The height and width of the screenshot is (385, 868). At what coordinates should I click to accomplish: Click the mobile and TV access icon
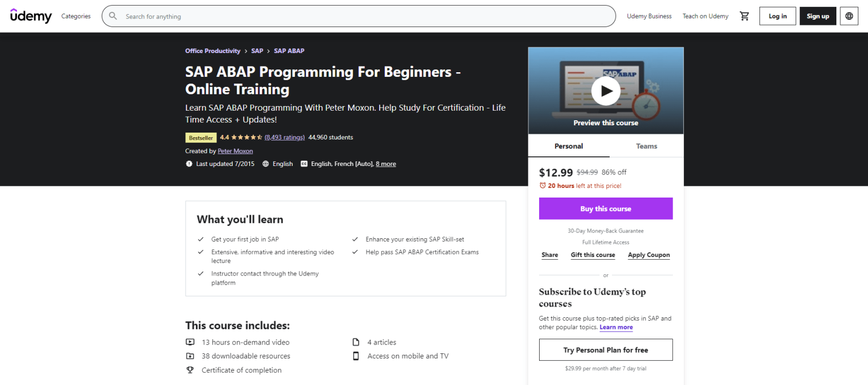(356, 356)
